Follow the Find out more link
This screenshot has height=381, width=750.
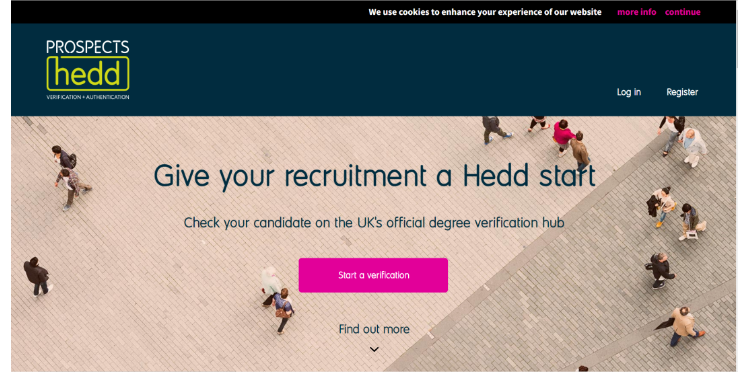(x=374, y=329)
